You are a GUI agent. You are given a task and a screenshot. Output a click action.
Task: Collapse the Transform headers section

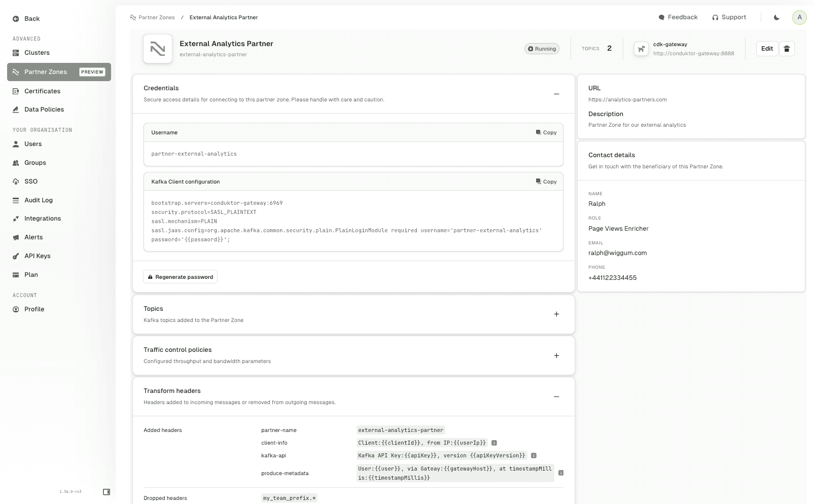(x=556, y=397)
